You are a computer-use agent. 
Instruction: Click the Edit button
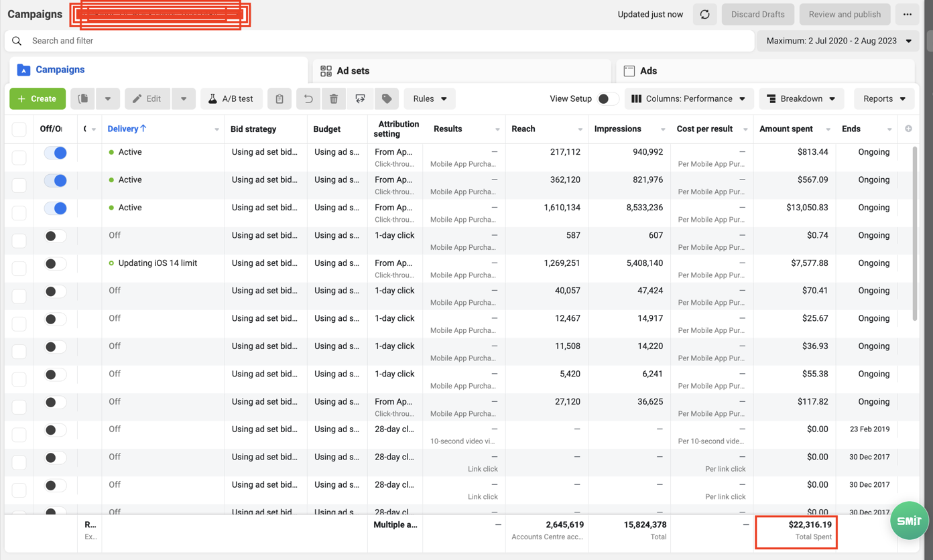147,98
